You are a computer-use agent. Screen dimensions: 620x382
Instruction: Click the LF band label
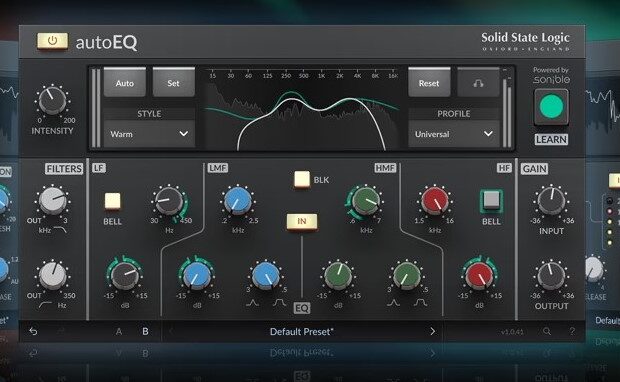click(x=98, y=168)
